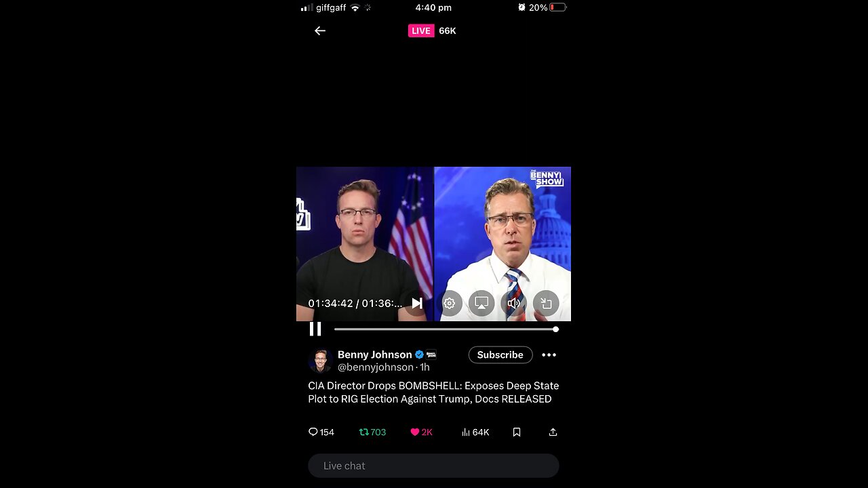Tap the LIVE badge indicator
This screenshot has width=868, height=488.
(421, 30)
